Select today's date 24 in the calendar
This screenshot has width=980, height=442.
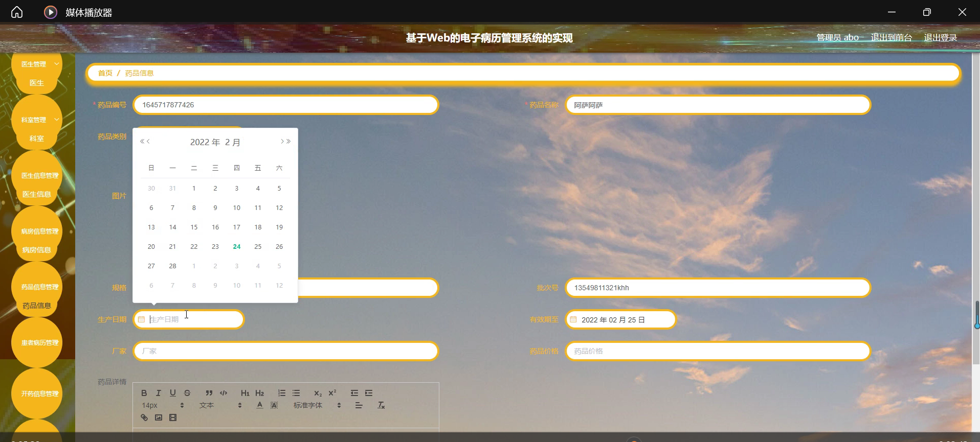tap(237, 246)
